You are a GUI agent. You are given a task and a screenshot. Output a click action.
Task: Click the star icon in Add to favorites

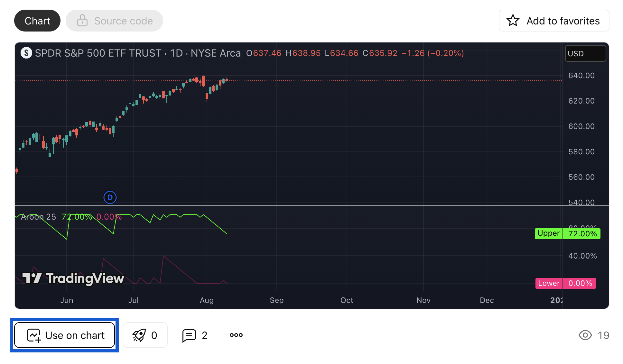[513, 21]
